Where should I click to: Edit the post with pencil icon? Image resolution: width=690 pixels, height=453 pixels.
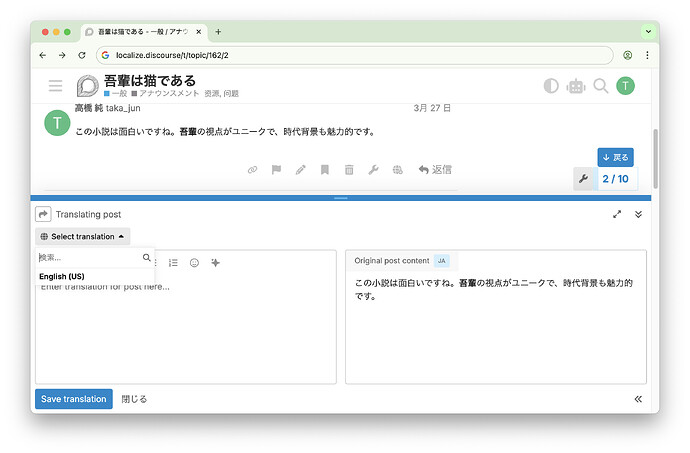[x=301, y=169]
